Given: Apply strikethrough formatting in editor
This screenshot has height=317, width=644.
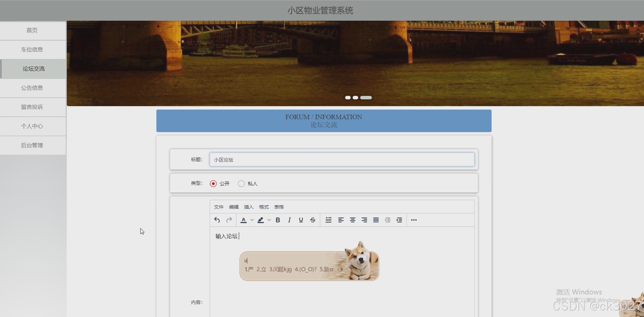Looking at the screenshot, I should pos(313,220).
